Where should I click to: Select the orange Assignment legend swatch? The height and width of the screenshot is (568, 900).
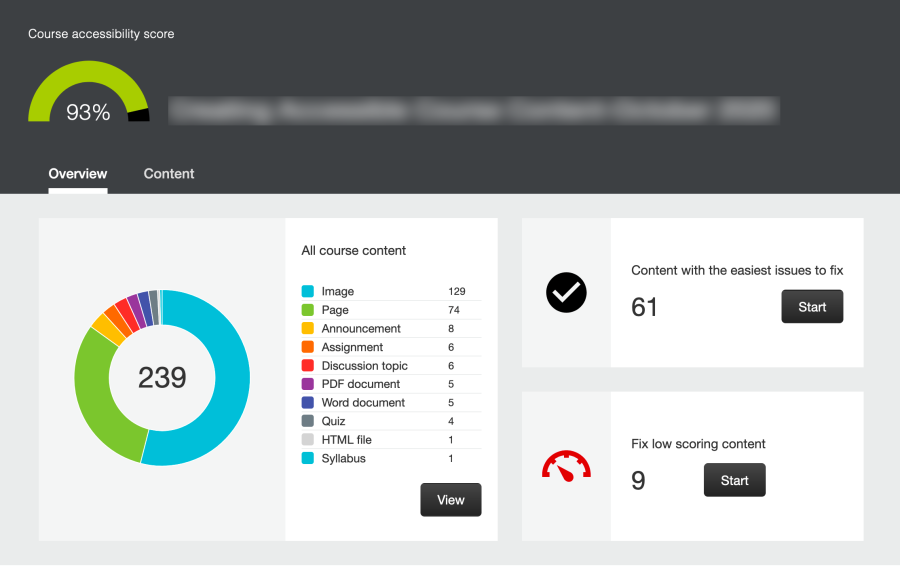(308, 347)
